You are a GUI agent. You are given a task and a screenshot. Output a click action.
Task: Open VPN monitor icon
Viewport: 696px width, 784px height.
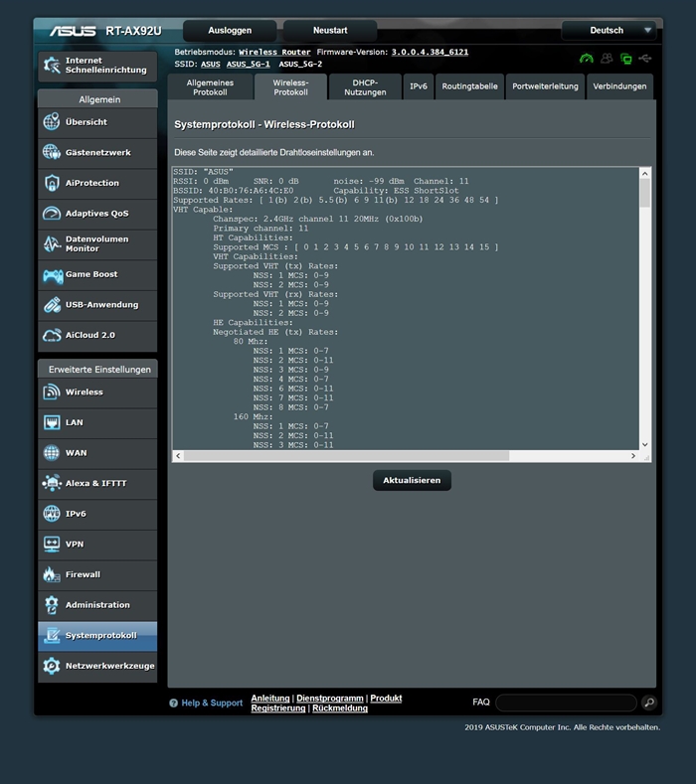pyautogui.click(x=52, y=544)
